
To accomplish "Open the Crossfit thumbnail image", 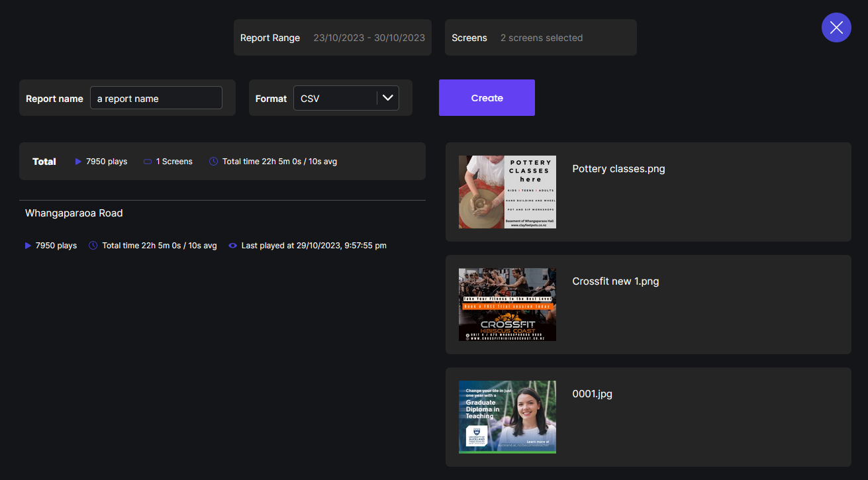I will pos(507,305).
